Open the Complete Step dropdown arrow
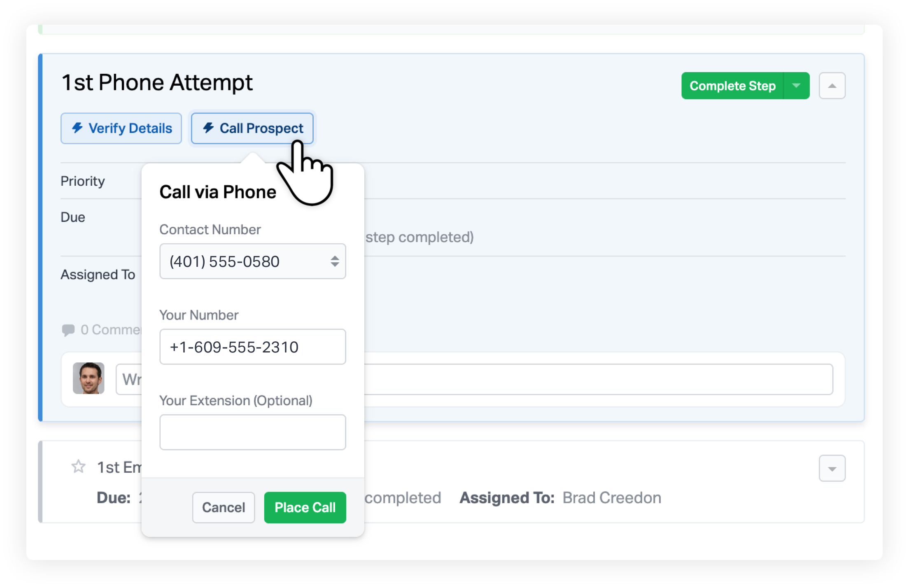 point(796,86)
